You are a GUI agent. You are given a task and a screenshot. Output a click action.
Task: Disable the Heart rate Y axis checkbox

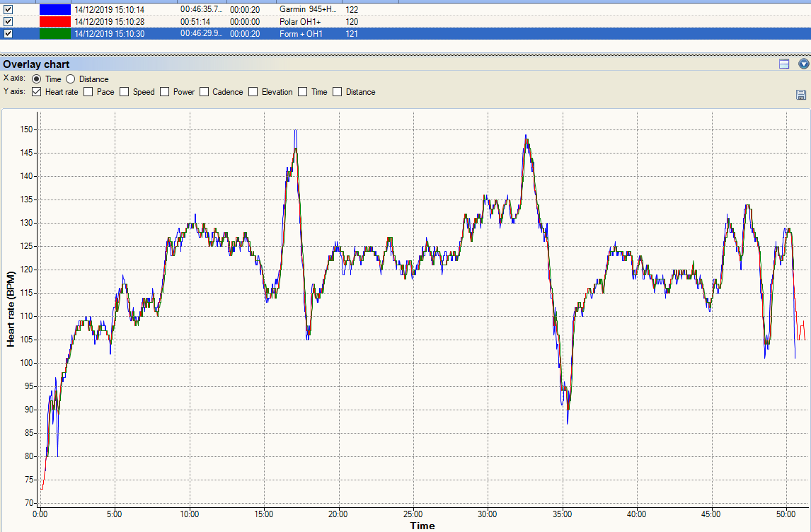click(37, 92)
